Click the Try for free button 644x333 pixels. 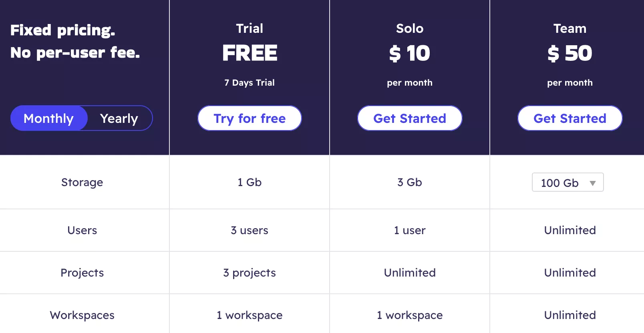(250, 118)
